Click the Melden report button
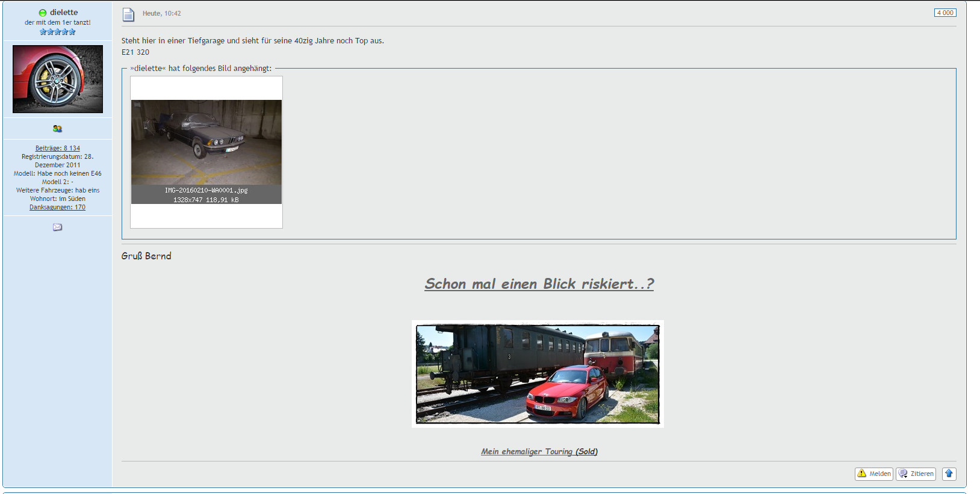Viewport: 980px width, 494px height. (874, 474)
